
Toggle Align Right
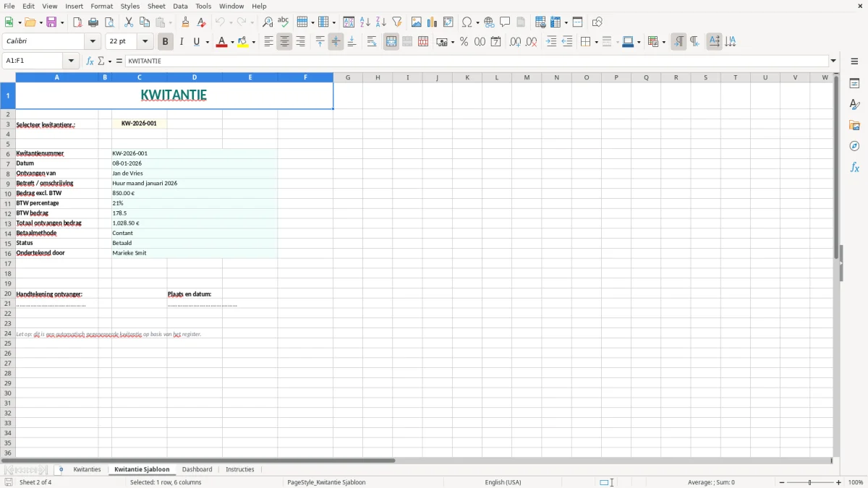tap(300, 42)
